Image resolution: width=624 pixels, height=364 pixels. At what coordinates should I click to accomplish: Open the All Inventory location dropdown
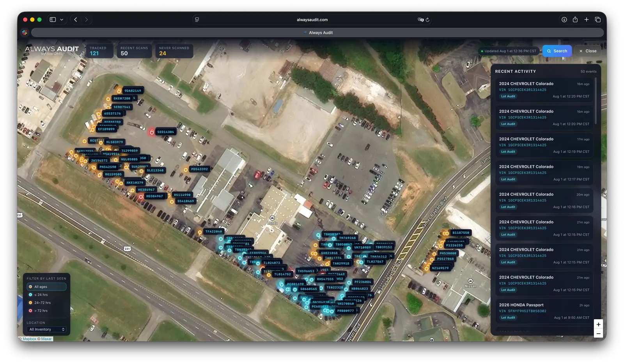(x=46, y=329)
